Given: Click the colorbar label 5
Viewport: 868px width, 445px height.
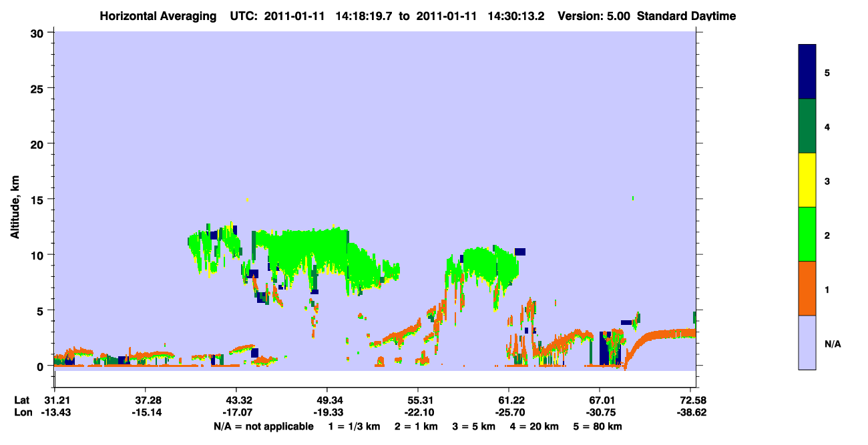Looking at the screenshot, I should pyautogui.click(x=827, y=72).
